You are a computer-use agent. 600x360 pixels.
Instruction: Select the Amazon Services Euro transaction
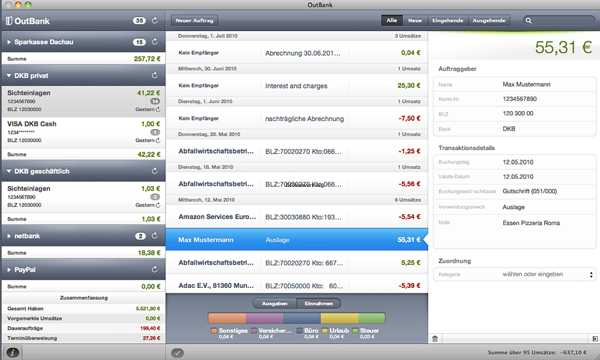click(297, 217)
